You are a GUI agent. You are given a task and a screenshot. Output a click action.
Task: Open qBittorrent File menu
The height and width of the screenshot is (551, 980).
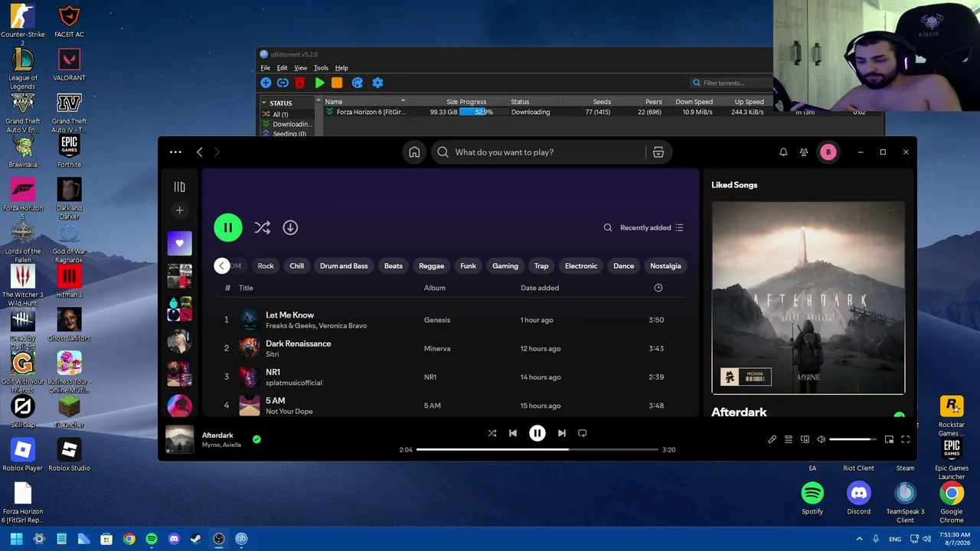click(265, 68)
